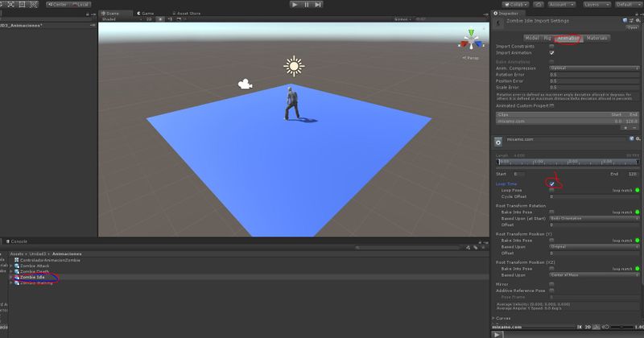The height and width of the screenshot is (338, 644).
Task: Click the Open button in Inspector
Action: [632, 27]
